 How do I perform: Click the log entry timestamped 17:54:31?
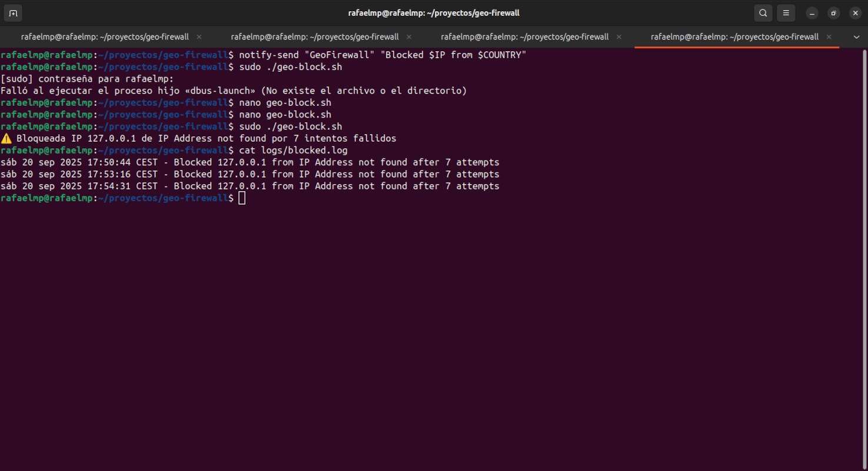pos(250,186)
